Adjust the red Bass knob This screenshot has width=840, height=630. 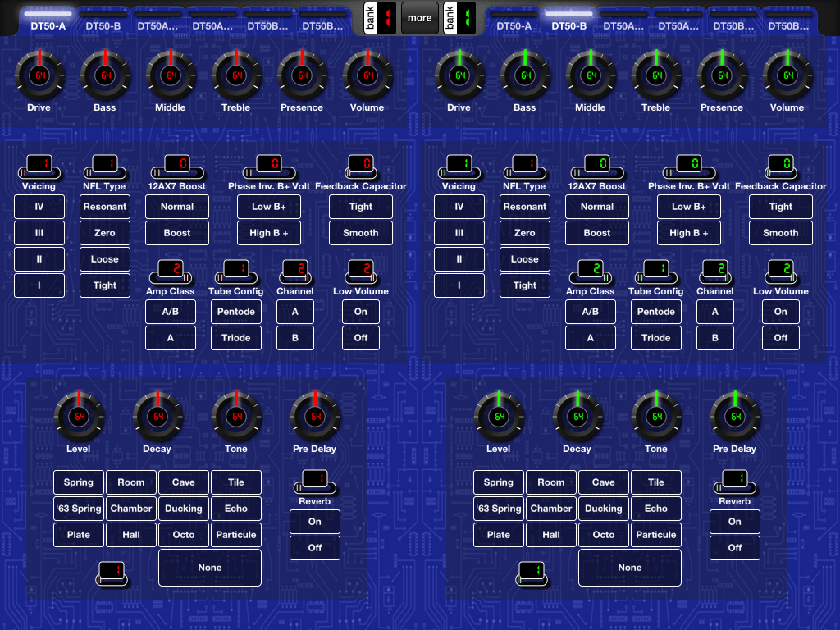[105, 75]
